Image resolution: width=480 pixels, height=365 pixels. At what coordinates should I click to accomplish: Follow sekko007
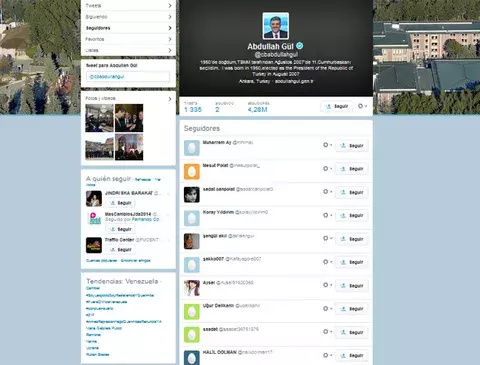352,262
